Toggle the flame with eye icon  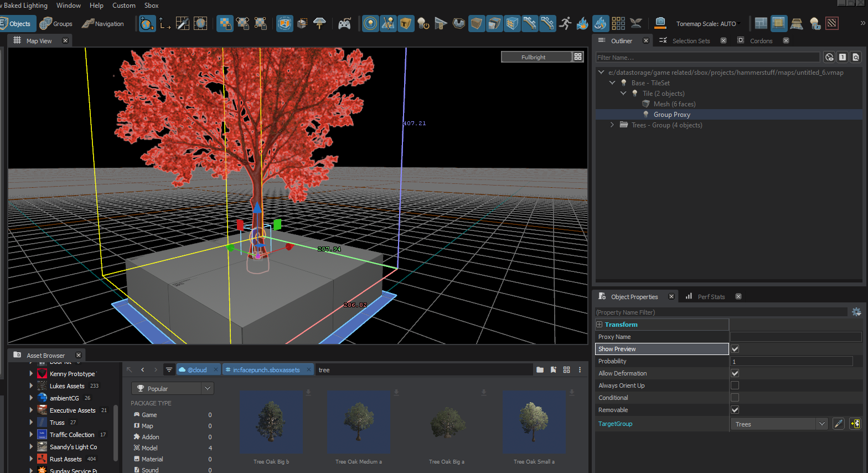[601, 23]
